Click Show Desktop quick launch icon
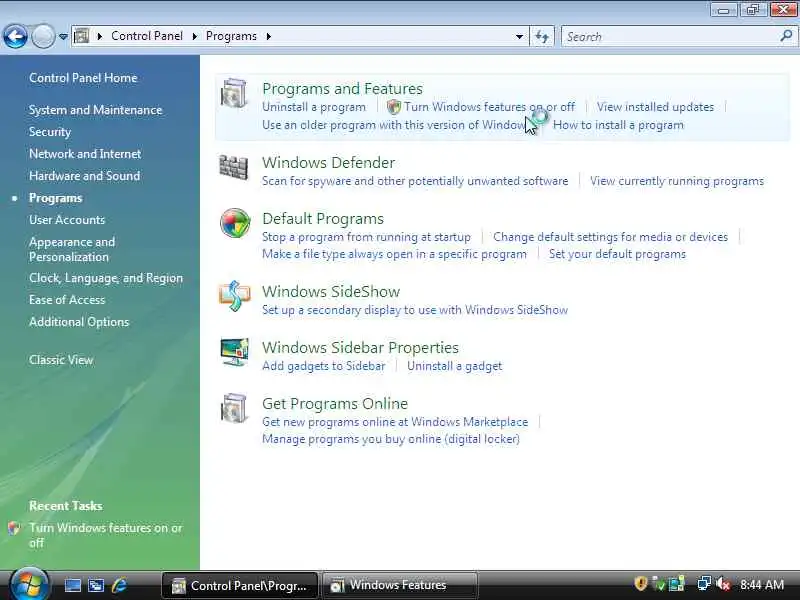Screen dimensions: 800x600 pos(72,585)
